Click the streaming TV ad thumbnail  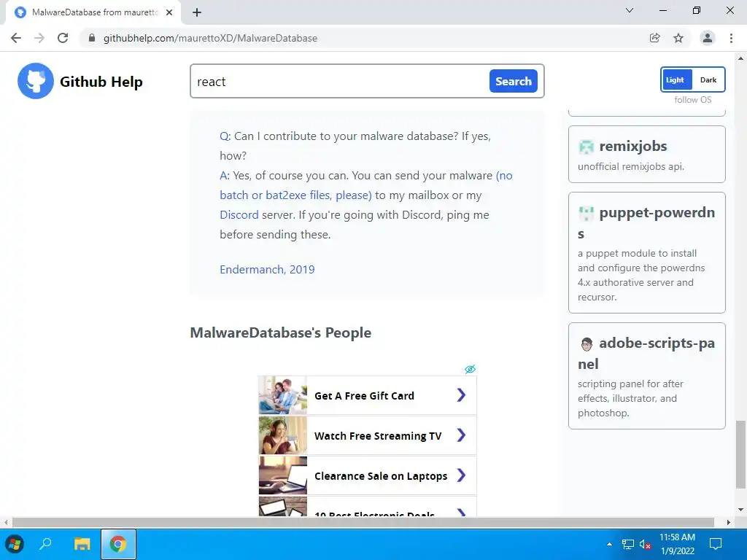(283, 435)
